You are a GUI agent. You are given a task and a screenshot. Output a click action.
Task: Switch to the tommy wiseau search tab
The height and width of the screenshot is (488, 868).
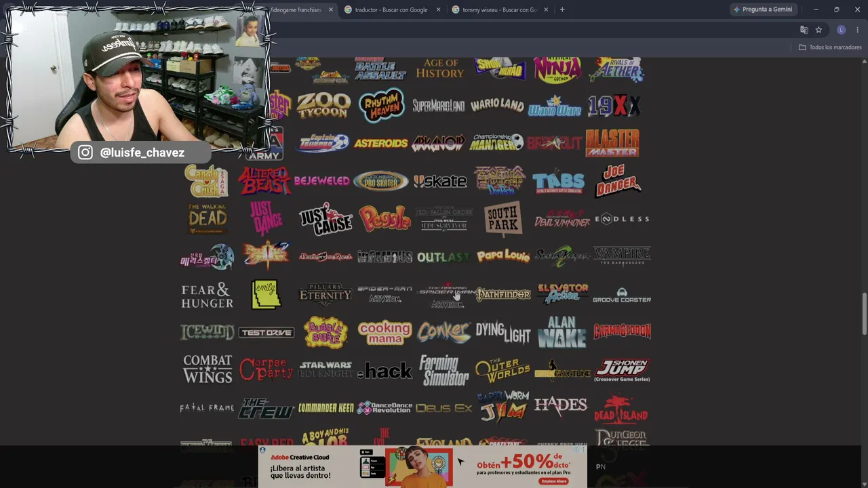pyautogui.click(x=501, y=9)
